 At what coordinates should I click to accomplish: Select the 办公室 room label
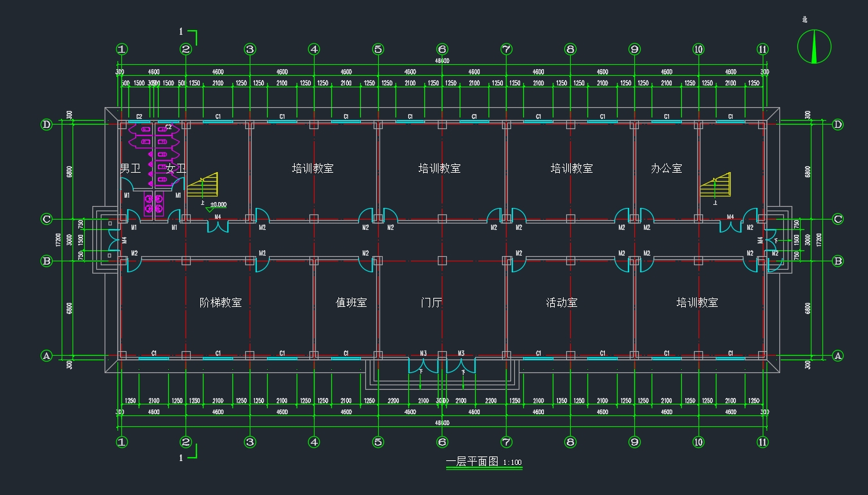click(666, 169)
